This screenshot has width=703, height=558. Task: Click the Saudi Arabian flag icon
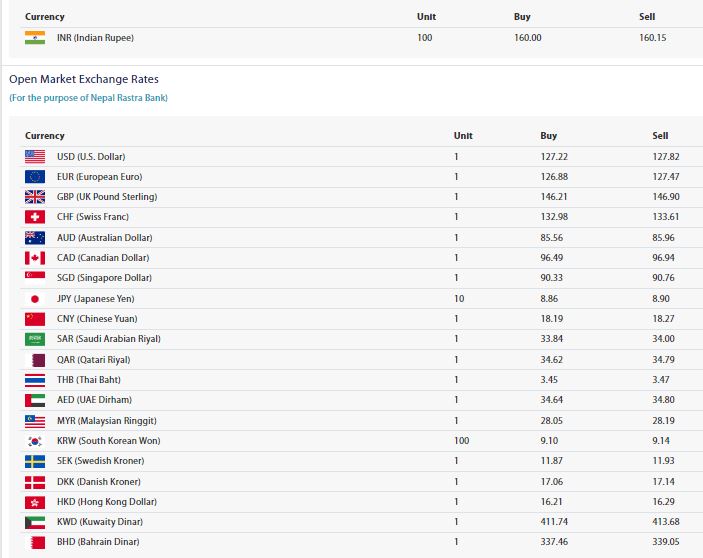tap(35, 339)
